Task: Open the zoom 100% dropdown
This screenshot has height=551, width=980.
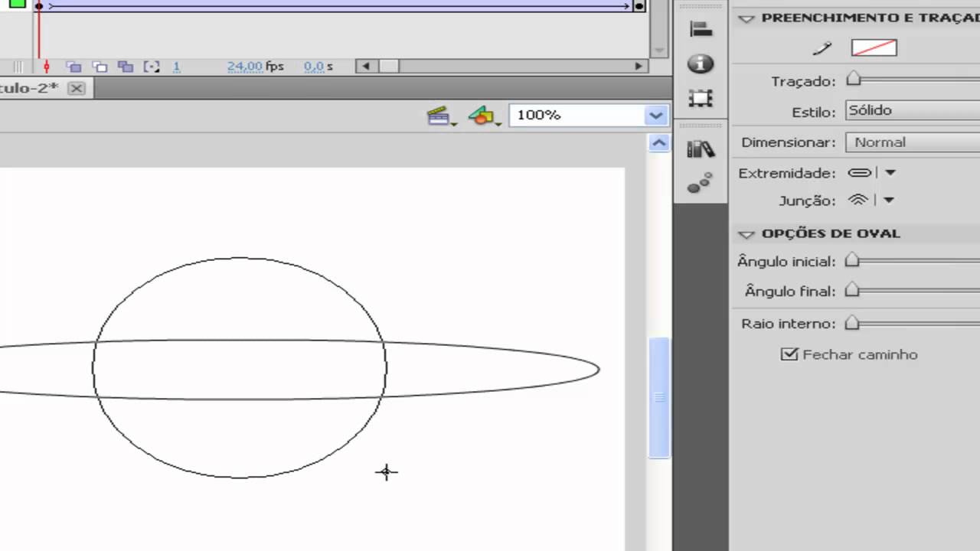Action: pos(655,116)
